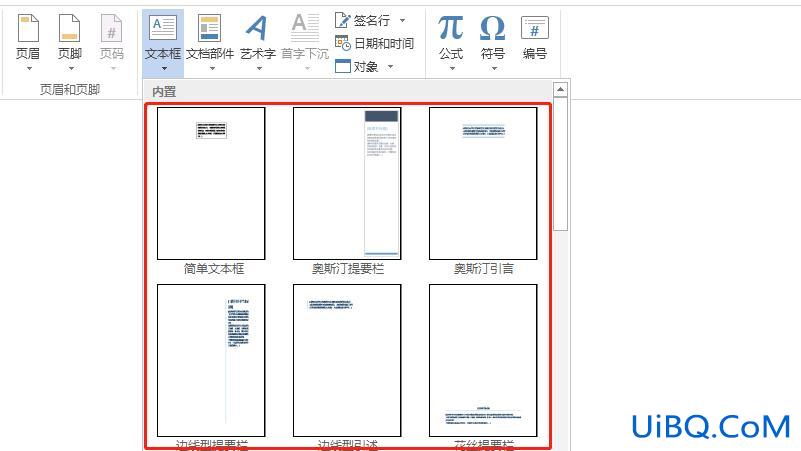Choose the 边线型引述 template thumbnail
This screenshot has height=451, width=801.
pos(347,361)
